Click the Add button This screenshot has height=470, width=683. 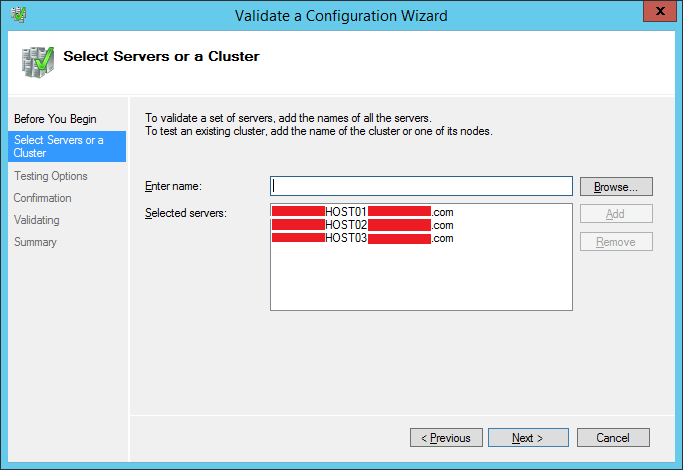616,214
